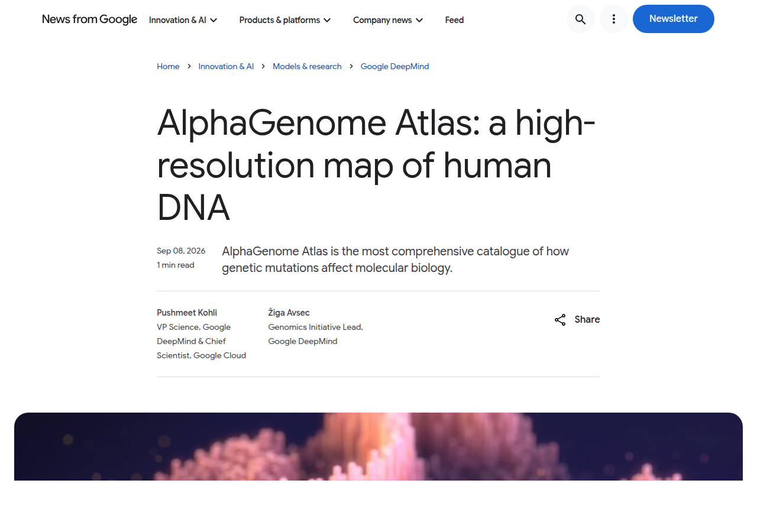Open the three-dot more options menu
757x532 pixels.
coord(614,19)
